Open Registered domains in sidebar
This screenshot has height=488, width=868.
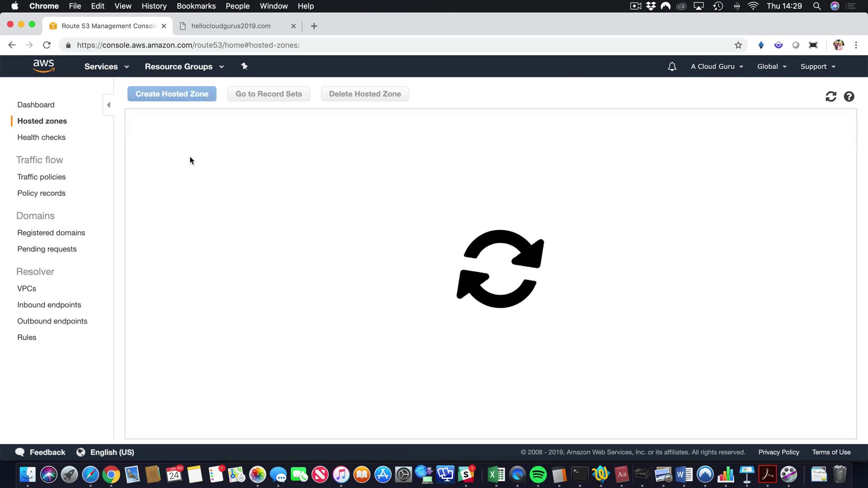pyautogui.click(x=51, y=233)
